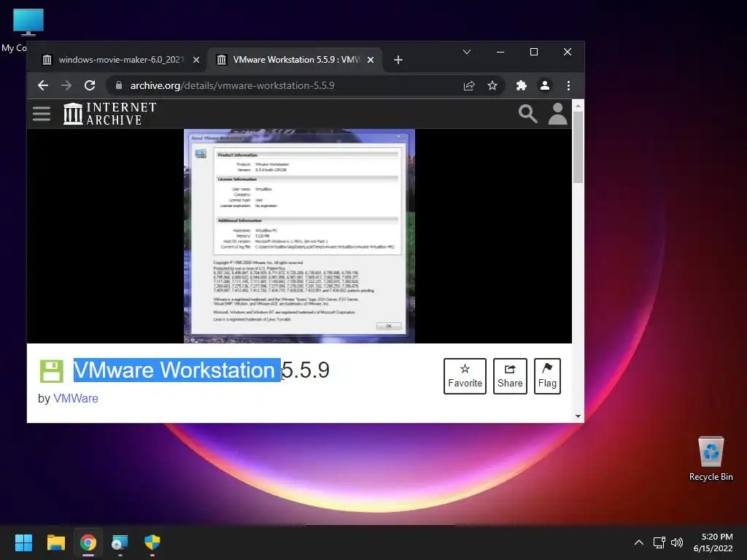Maximize the Chrome window
This screenshot has height=560, width=747.
pyautogui.click(x=534, y=52)
